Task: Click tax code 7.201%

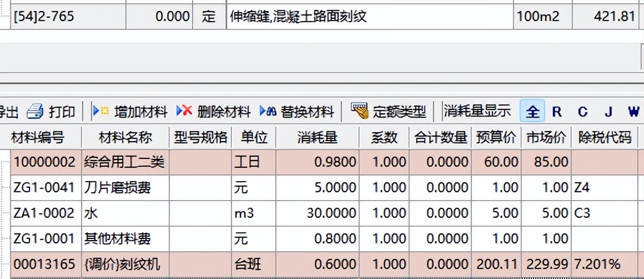Action: [605, 264]
